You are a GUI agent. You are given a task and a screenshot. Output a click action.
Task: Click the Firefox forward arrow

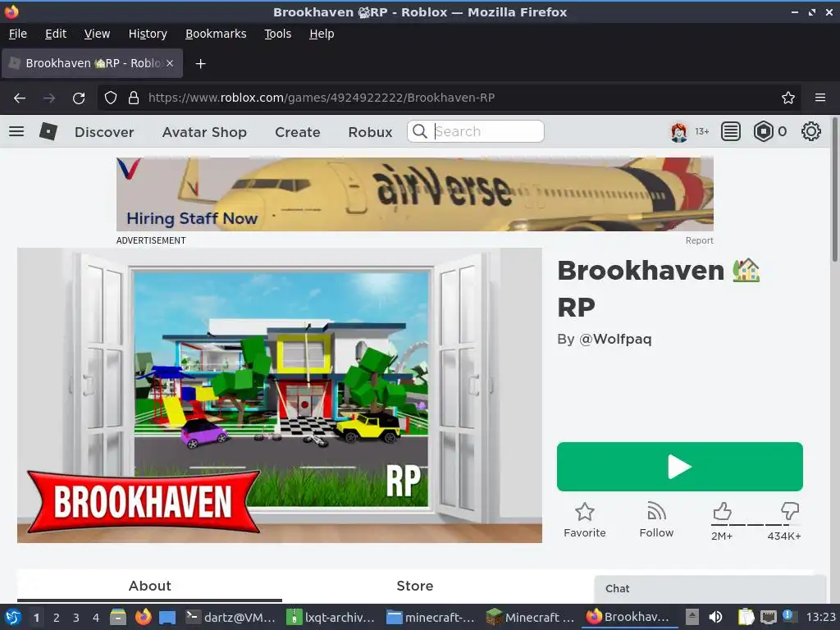click(49, 98)
